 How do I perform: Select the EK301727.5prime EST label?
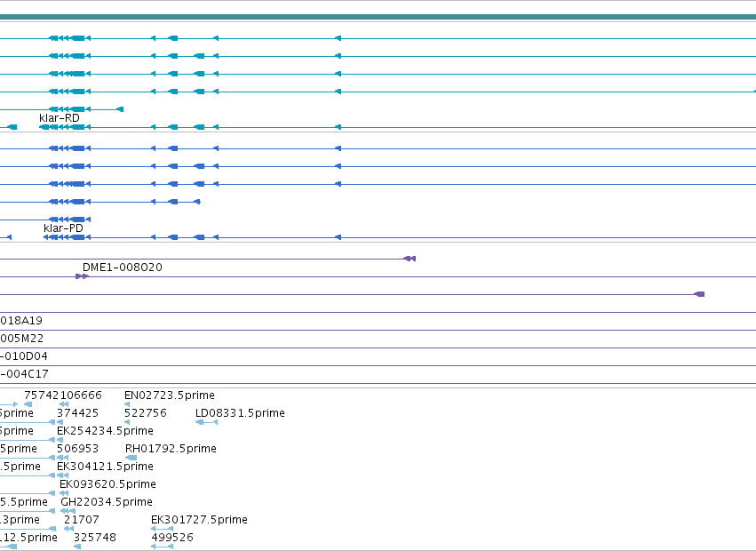199,520
